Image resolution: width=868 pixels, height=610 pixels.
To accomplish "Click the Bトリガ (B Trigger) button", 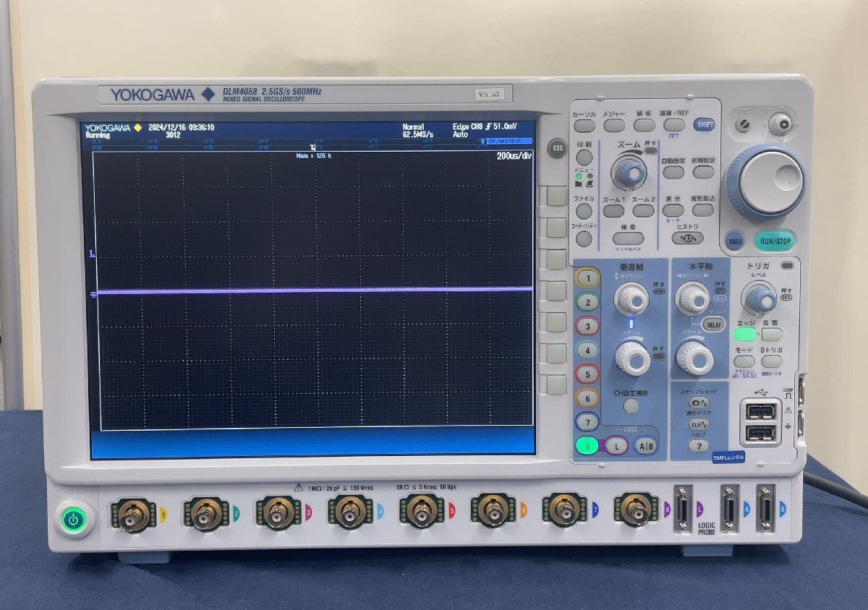I will click(x=772, y=361).
